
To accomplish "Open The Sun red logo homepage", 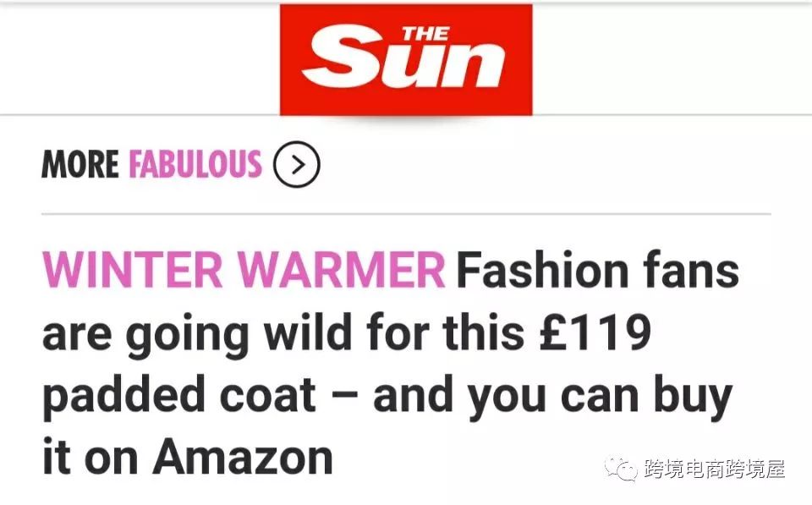I will [x=406, y=59].
